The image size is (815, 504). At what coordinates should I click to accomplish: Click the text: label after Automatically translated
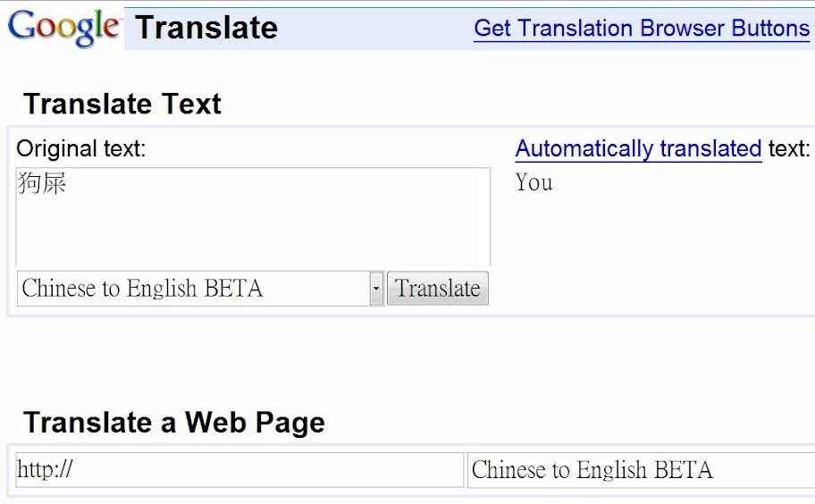point(788,148)
